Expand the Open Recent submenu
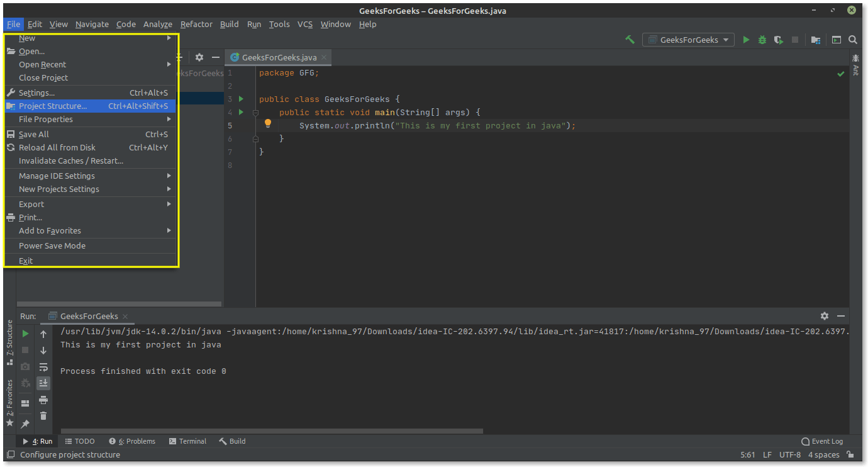The width and height of the screenshot is (868, 467). point(43,65)
